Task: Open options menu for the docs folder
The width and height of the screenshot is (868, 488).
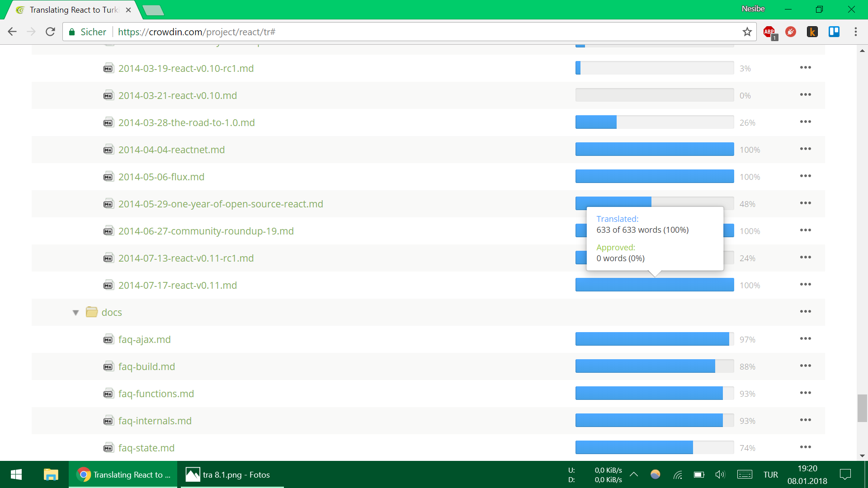Action: coord(806,312)
